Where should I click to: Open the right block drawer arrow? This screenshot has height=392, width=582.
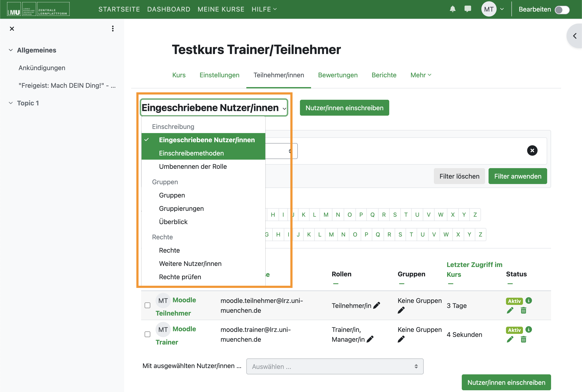pyautogui.click(x=575, y=36)
